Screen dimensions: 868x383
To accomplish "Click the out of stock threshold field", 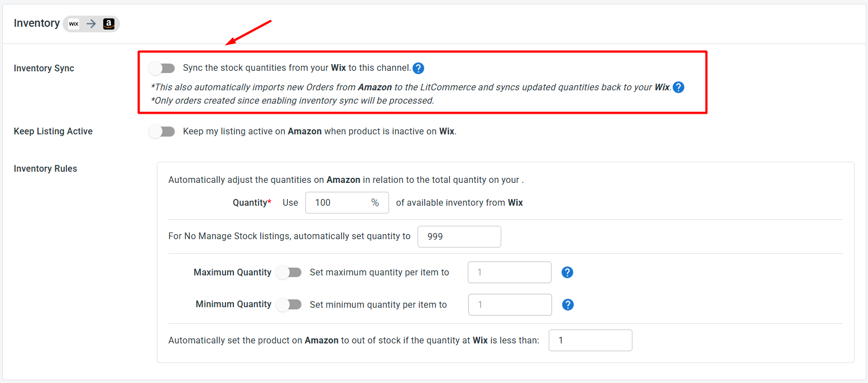I will point(591,340).
